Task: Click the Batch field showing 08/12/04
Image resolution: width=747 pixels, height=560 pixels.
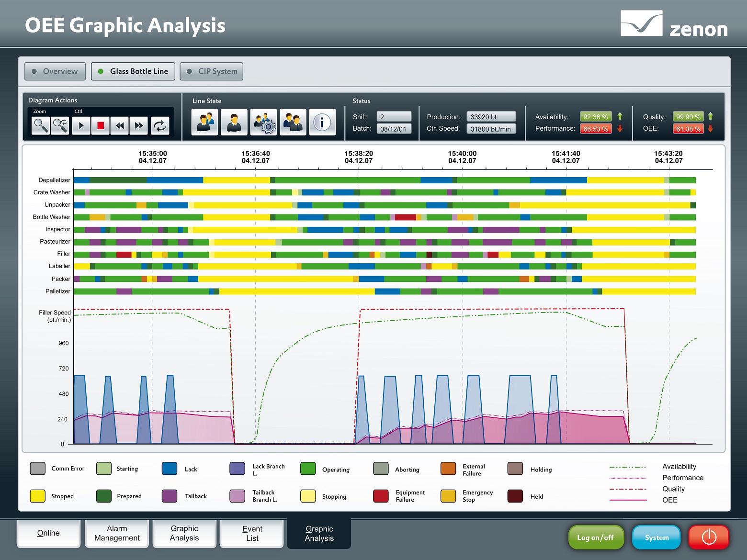Action: coord(394,129)
